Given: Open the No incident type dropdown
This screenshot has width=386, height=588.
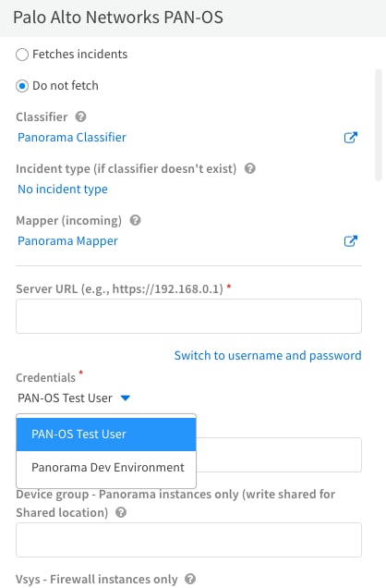Looking at the screenshot, I should coord(63,189).
